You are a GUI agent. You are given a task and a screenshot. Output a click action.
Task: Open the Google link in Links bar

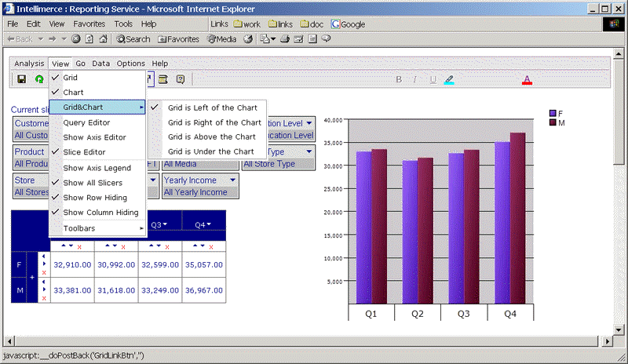[348, 24]
